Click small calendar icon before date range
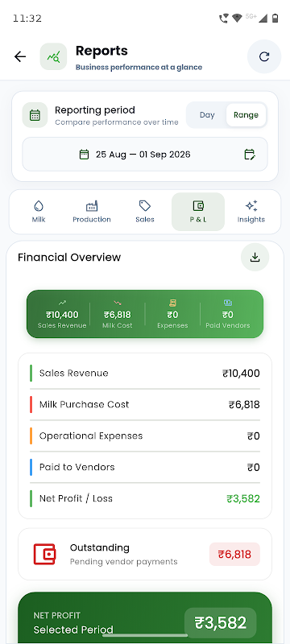290x644 pixels. (84, 155)
